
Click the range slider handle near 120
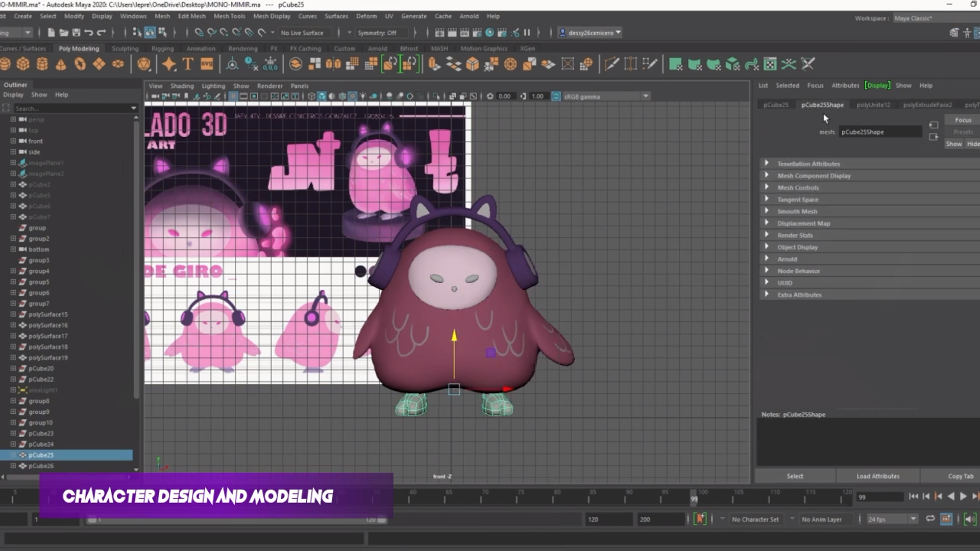[381, 520]
